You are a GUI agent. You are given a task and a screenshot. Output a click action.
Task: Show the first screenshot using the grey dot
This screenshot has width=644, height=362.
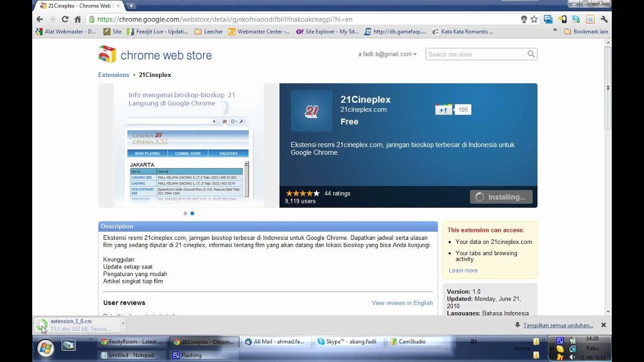pos(185,213)
